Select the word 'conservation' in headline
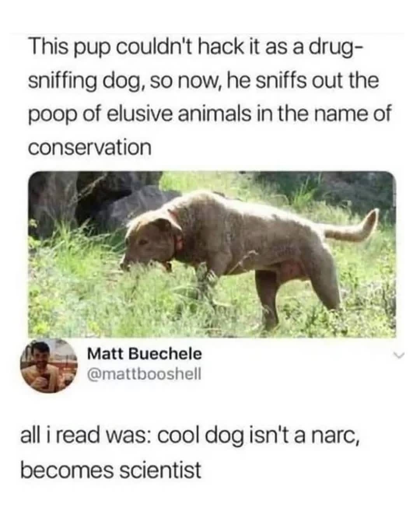 (x=89, y=147)
